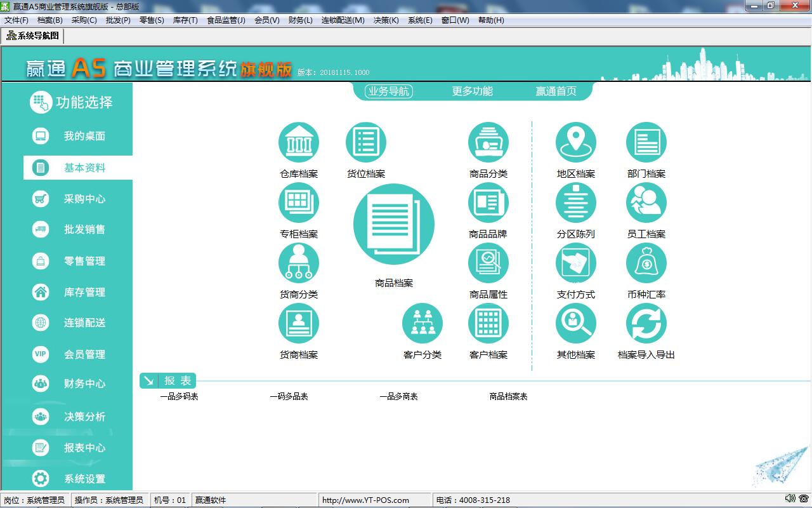This screenshot has width=812, height=508.
Task: Click the 货商分类 supplier category icon
Action: pos(299,264)
